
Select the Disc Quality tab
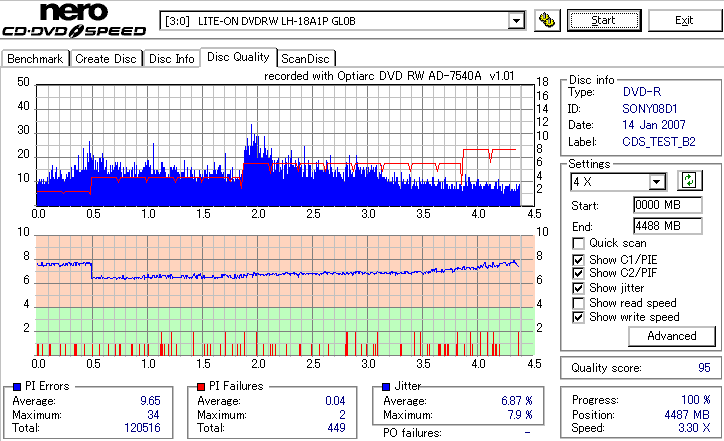click(238, 57)
